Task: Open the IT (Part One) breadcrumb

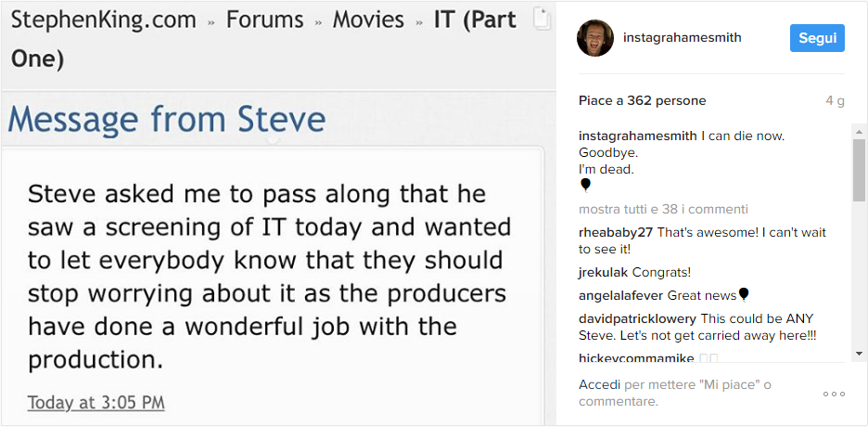Action: click(263, 39)
